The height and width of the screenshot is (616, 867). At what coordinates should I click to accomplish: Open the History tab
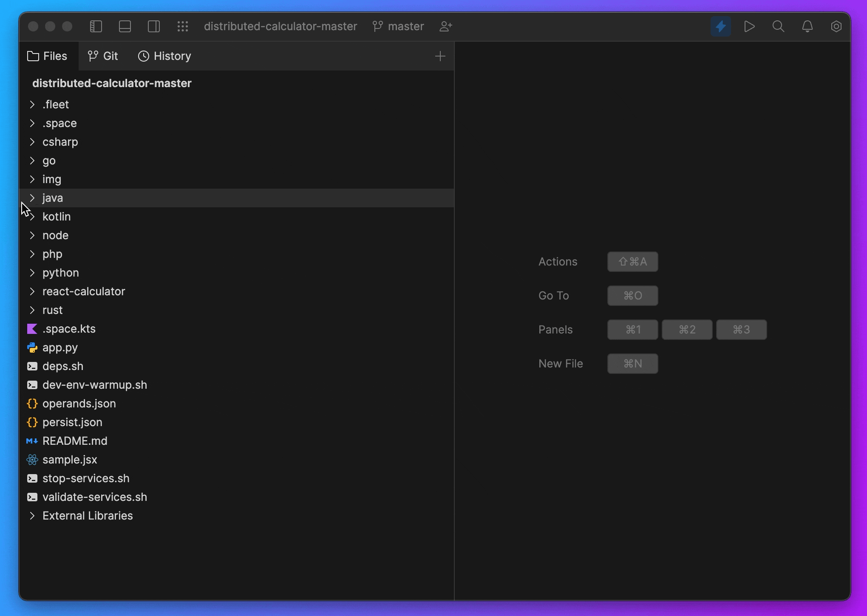coord(165,55)
